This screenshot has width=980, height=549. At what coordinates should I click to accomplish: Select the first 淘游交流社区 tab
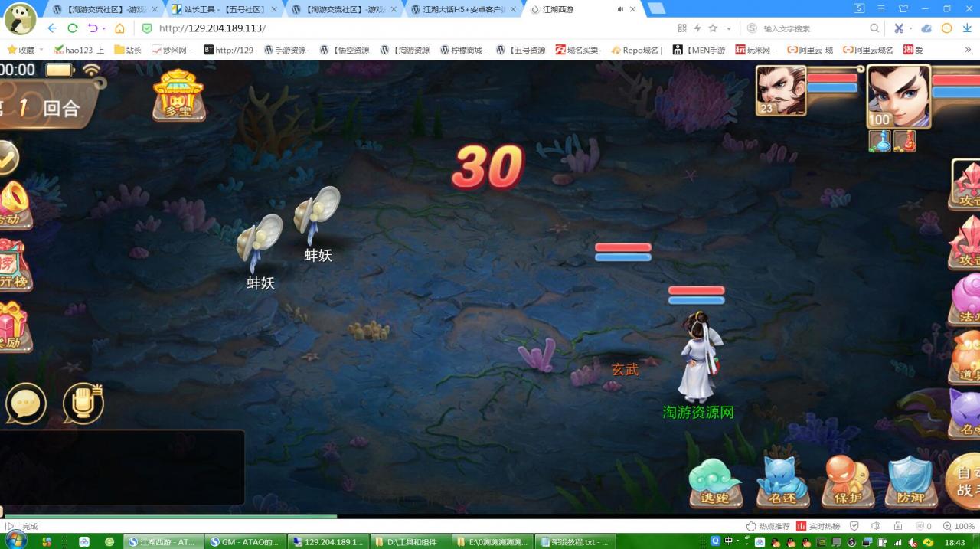(105, 9)
